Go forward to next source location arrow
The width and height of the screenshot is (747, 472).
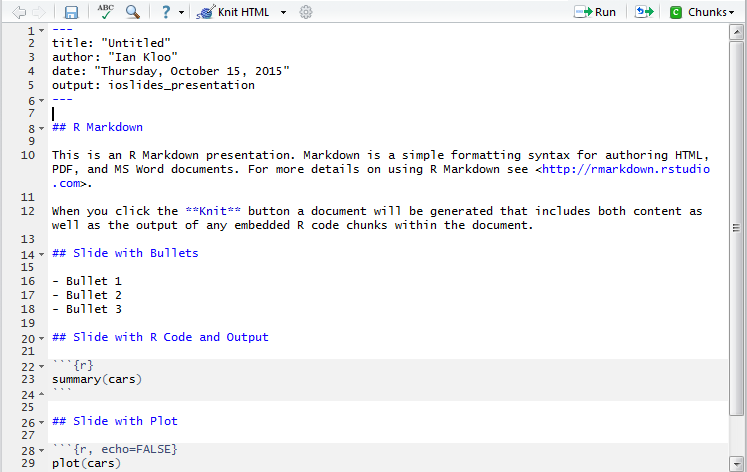(39, 12)
